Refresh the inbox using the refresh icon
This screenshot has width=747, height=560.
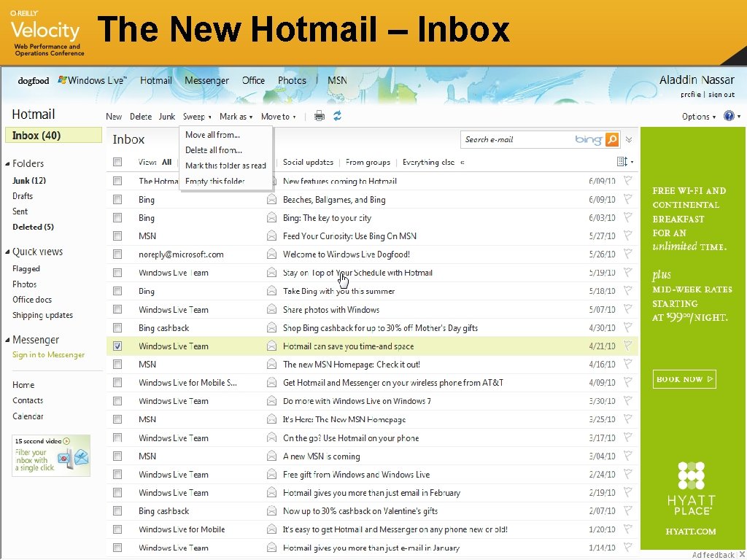tap(336, 115)
